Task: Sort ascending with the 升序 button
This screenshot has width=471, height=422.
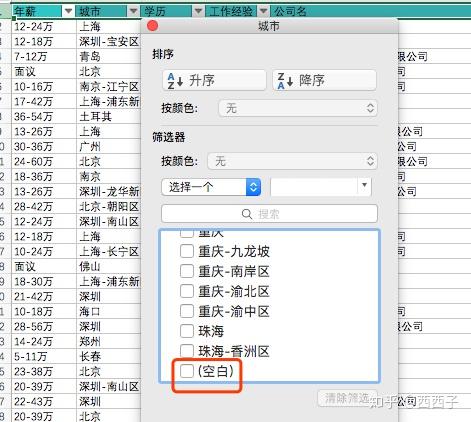Action: coord(214,80)
